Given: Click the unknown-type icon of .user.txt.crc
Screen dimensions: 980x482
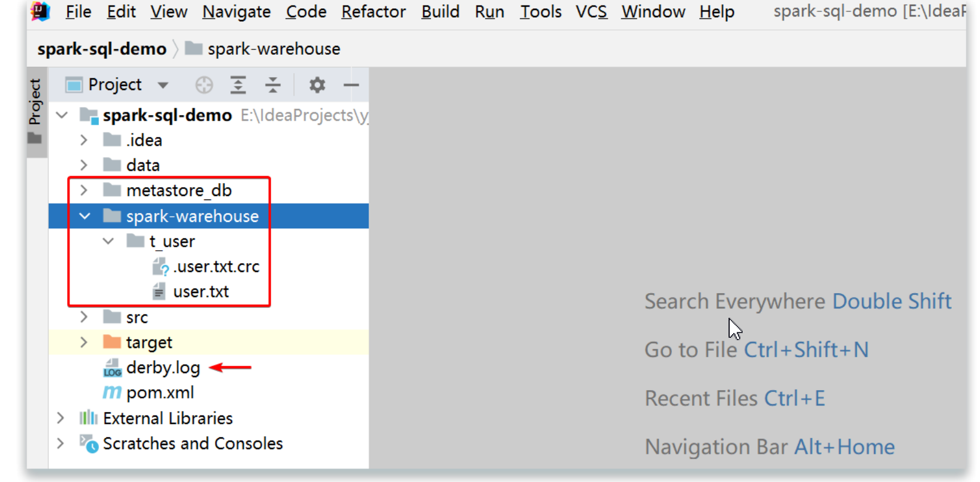Looking at the screenshot, I should [x=160, y=267].
